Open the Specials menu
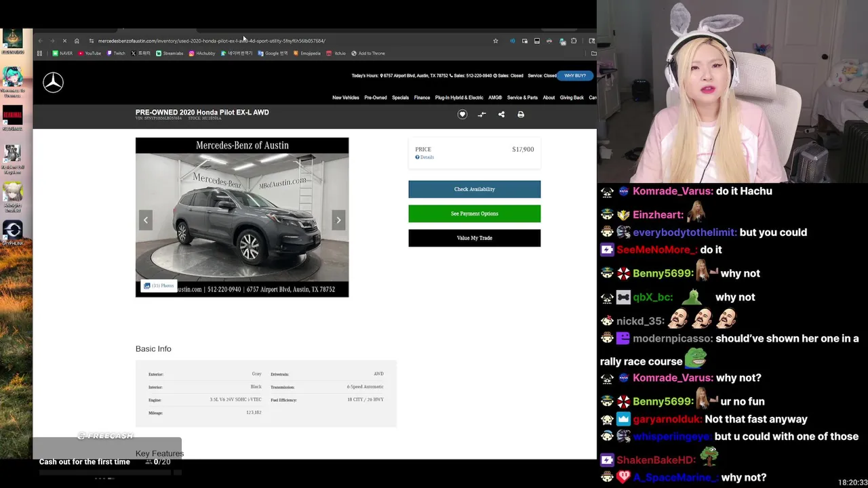This screenshot has width=868, height=488. pos(400,98)
